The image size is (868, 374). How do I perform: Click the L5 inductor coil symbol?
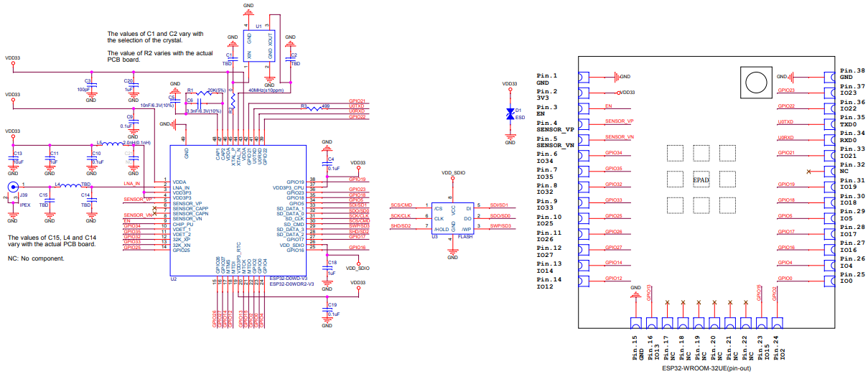click(114, 143)
